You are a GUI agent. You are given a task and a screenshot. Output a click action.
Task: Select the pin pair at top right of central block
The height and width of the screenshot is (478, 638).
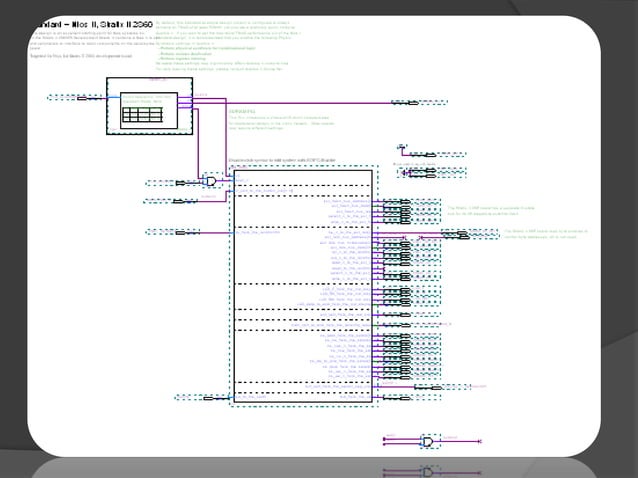[x=432, y=172]
